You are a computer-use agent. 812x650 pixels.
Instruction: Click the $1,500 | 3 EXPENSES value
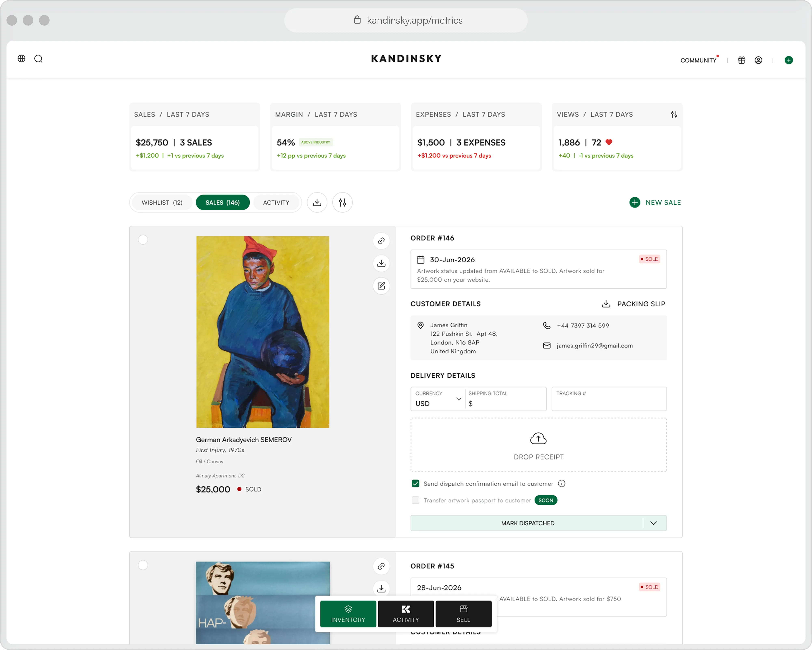click(461, 142)
